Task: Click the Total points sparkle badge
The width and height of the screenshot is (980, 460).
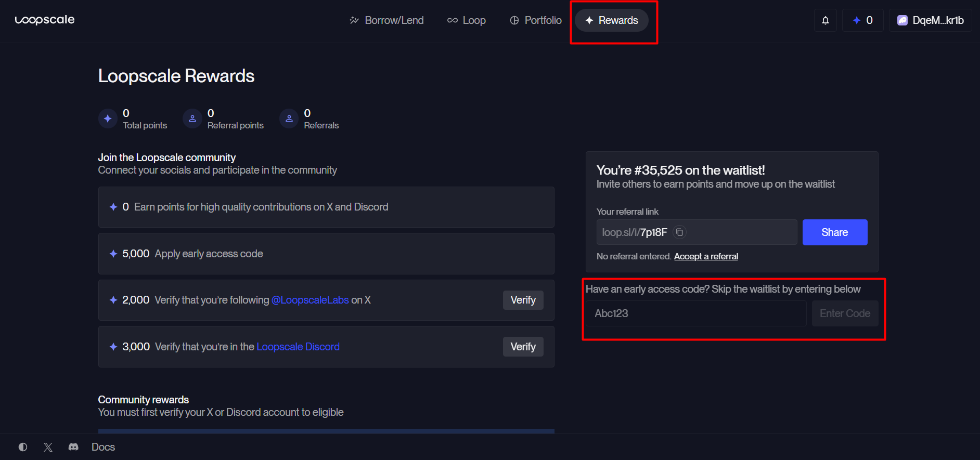Action: pyautogui.click(x=108, y=119)
